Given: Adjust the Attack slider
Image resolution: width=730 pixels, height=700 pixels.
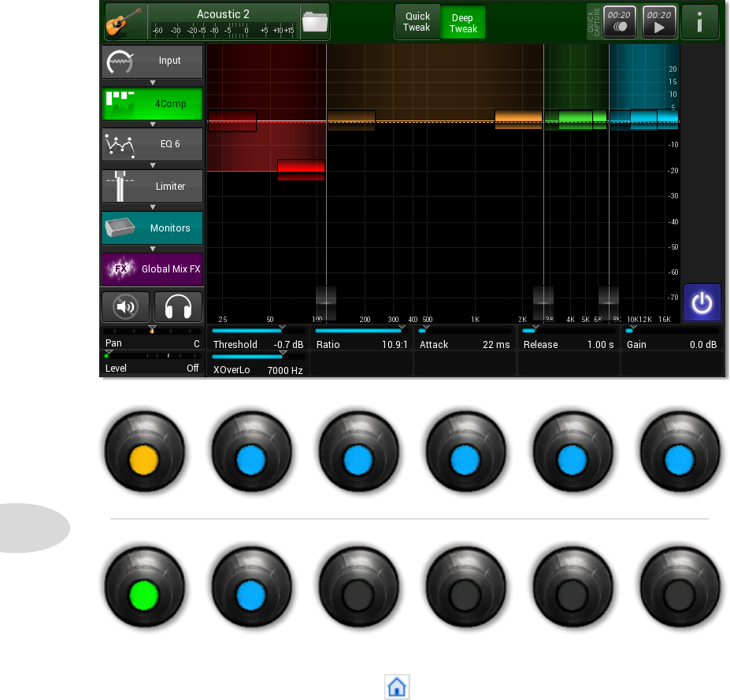Looking at the screenshot, I should pyautogui.click(x=465, y=331).
